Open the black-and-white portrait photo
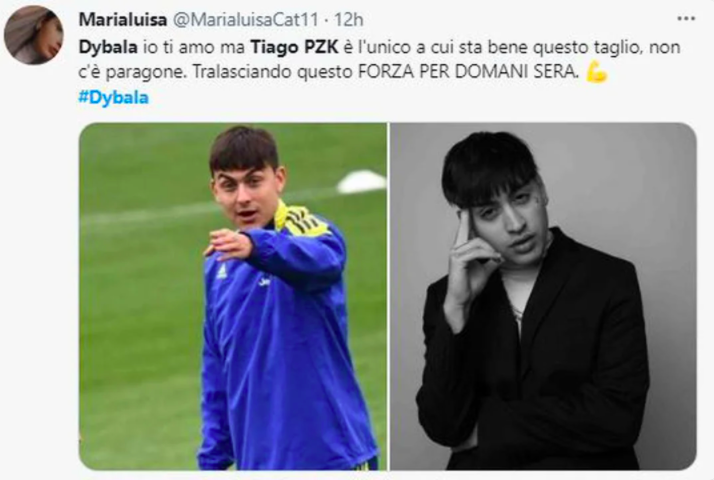This screenshot has height=480, width=714. pyautogui.click(x=543, y=296)
